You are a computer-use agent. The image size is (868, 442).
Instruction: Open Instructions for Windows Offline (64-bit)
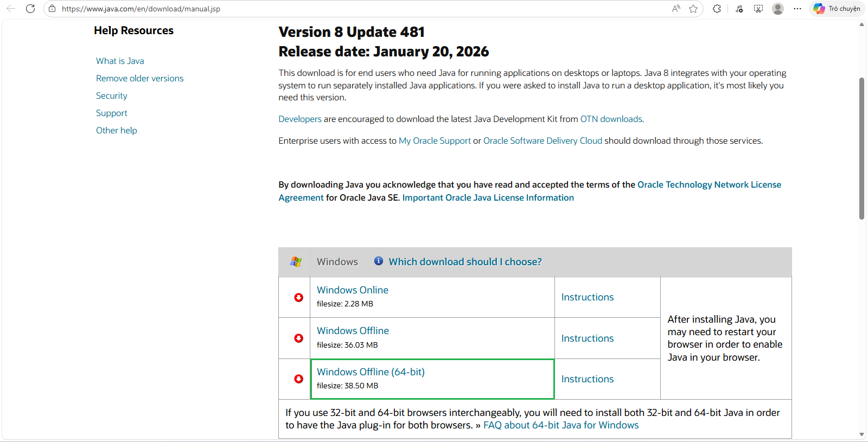click(588, 379)
